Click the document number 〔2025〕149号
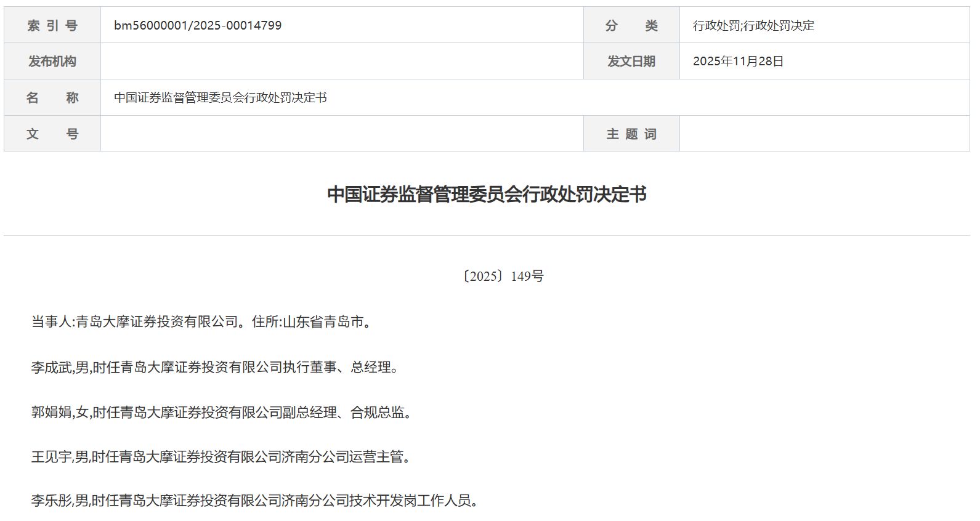The image size is (980, 521). pyautogui.click(x=503, y=277)
